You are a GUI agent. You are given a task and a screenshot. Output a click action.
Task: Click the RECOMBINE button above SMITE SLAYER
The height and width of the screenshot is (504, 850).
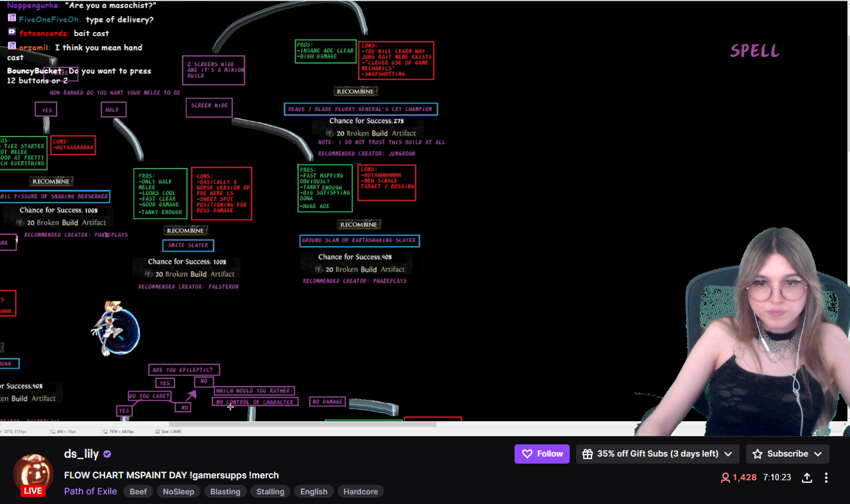[x=185, y=230]
